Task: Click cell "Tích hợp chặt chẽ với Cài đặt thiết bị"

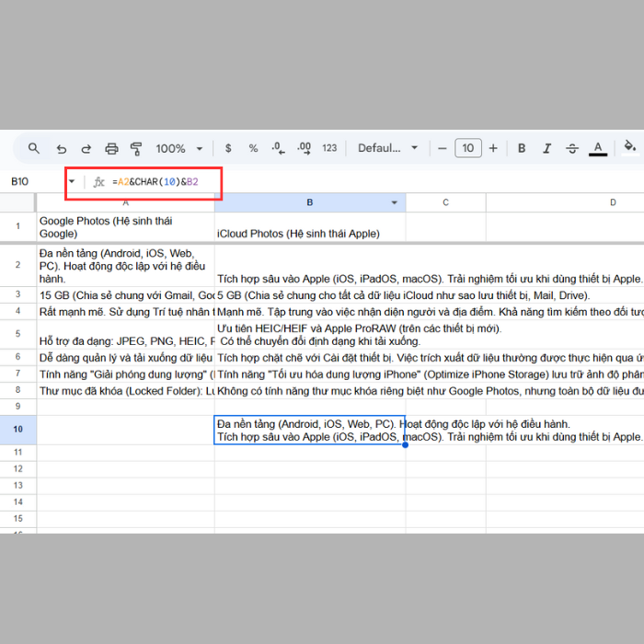Action: click(x=310, y=358)
